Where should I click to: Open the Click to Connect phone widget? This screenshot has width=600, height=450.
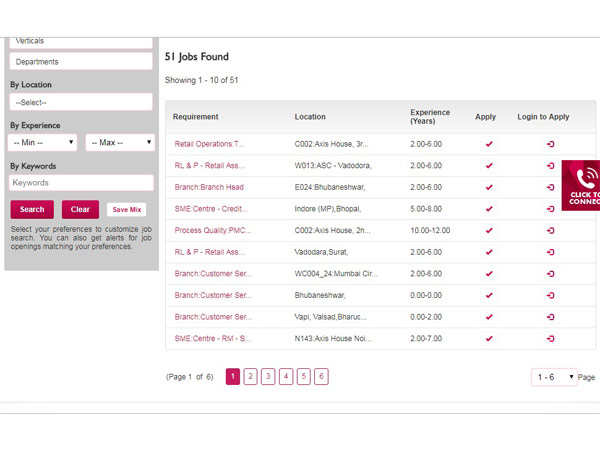point(581,186)
